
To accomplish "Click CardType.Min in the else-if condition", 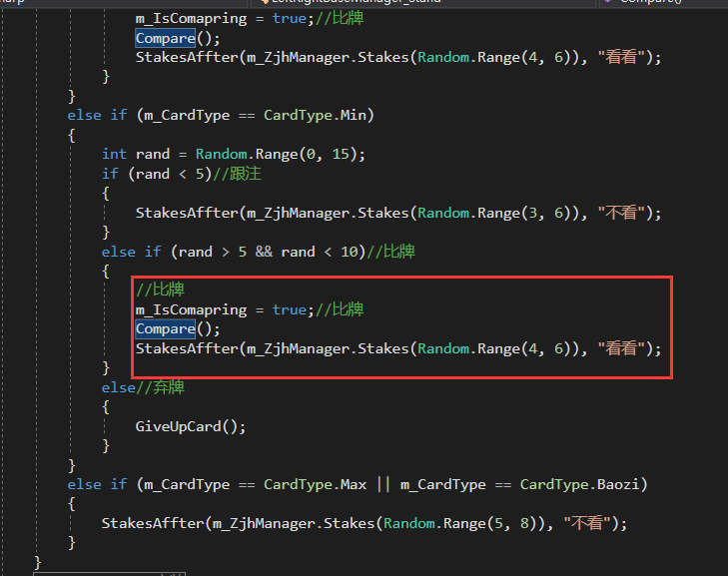I will (319, 115).
